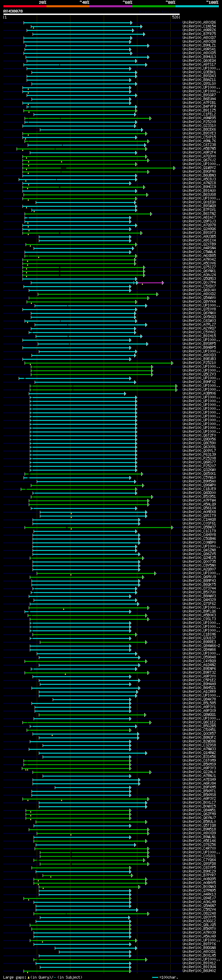The width and height of the screenshot is (222, 980).
Task: Select the UniRef100_A9SIX4 label
Action: click(199, 241)
